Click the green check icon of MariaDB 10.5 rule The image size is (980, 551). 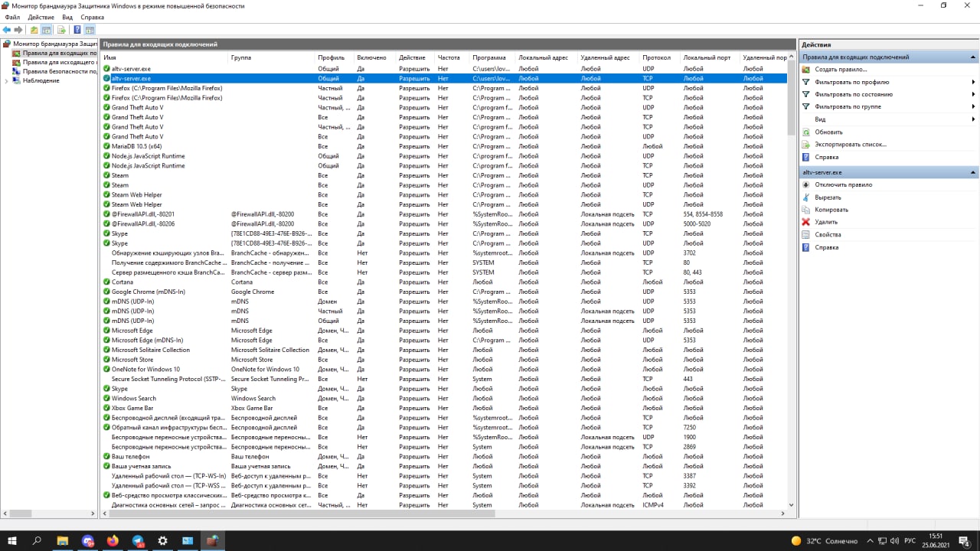tap(106, 146)
